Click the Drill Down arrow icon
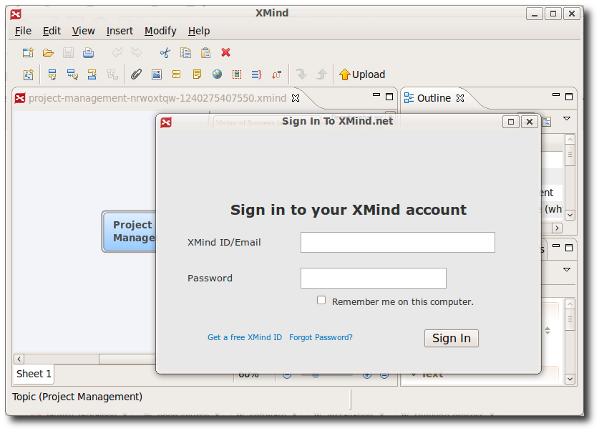600x432 pixels. tap(302, 74)
